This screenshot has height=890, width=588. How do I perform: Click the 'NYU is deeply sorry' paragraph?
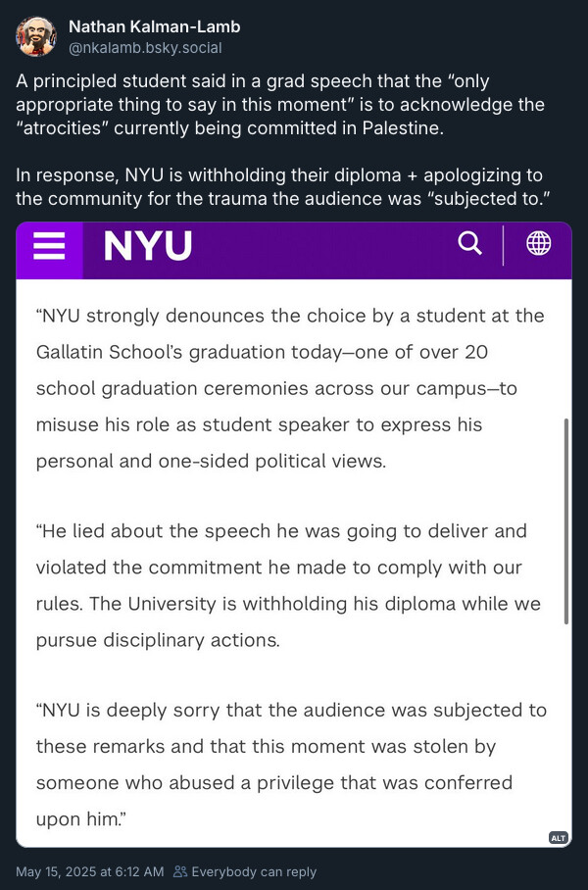(x=291, y=765)
